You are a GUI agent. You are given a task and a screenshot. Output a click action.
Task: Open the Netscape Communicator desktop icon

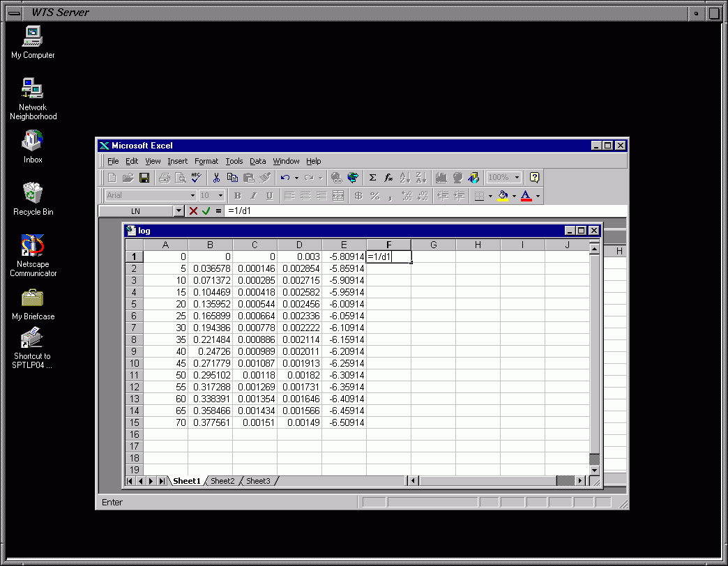[33, 256]
